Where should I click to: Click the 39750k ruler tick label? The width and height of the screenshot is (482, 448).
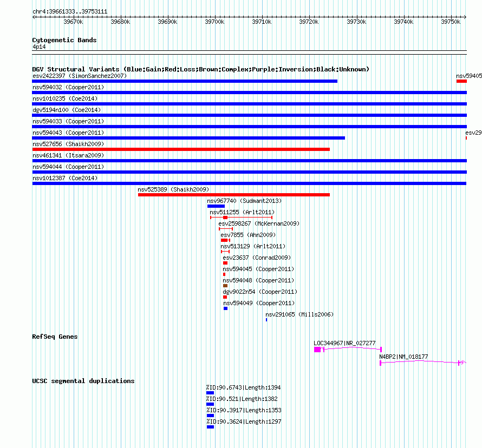click(x=451, y=22)
